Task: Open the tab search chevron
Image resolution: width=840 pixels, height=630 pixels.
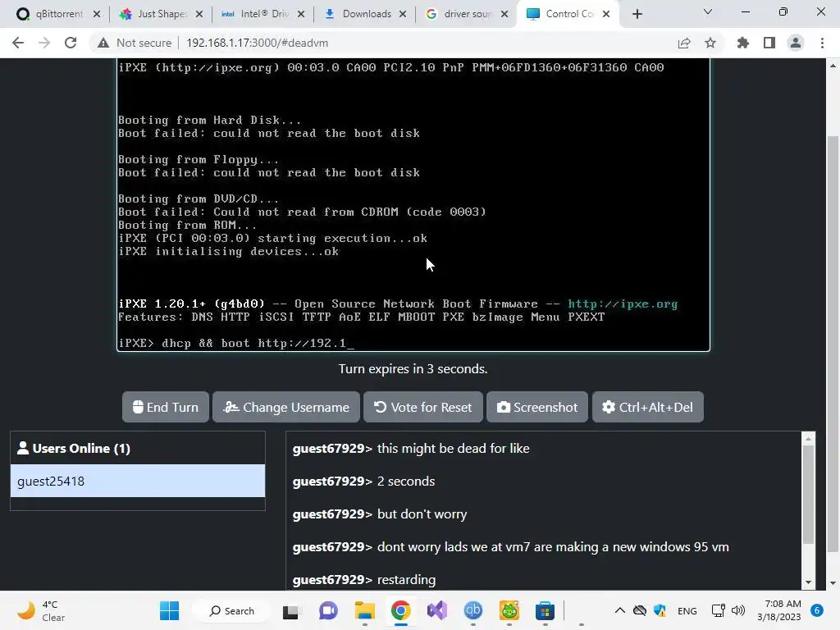Action: point(708,11)
